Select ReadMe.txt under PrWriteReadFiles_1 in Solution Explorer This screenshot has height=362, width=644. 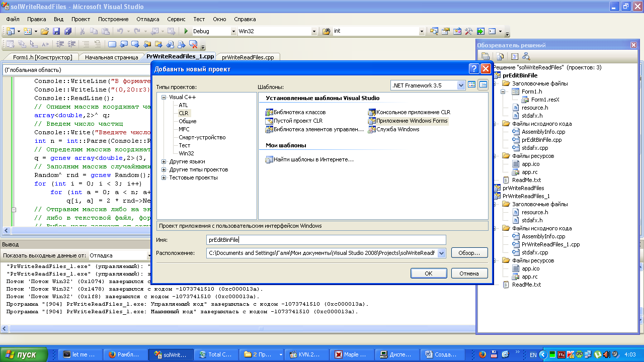pyautogui.click(x=526, y=285)
